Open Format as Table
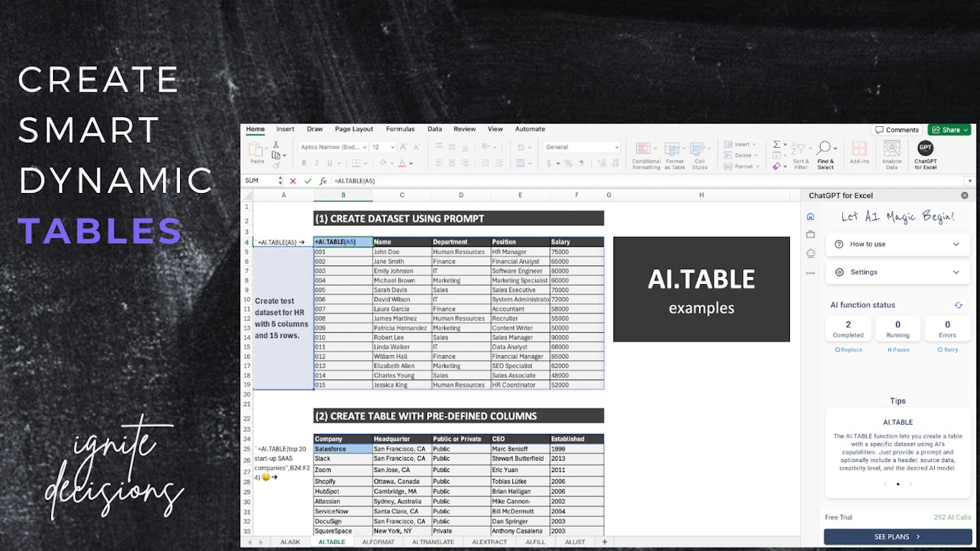The image size is (980, 551). coord(674,155)
